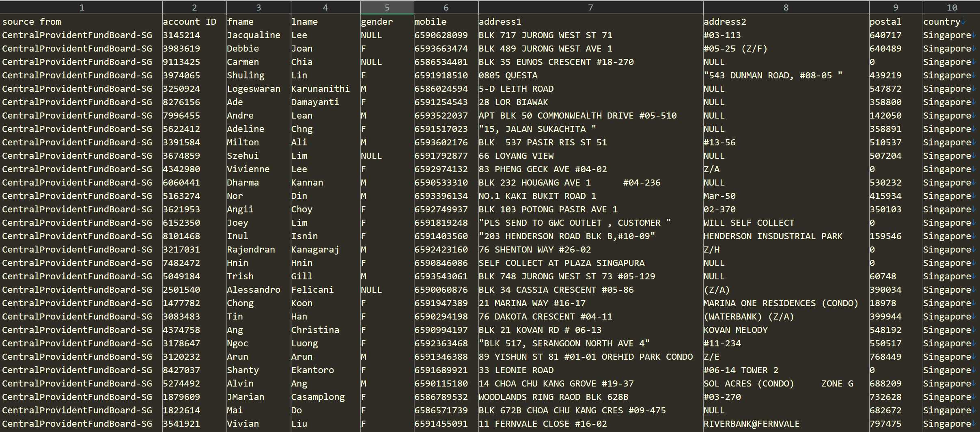Select column 5 header
The height and width of the screenshot is (432, 980).
[x=387, y=7]
